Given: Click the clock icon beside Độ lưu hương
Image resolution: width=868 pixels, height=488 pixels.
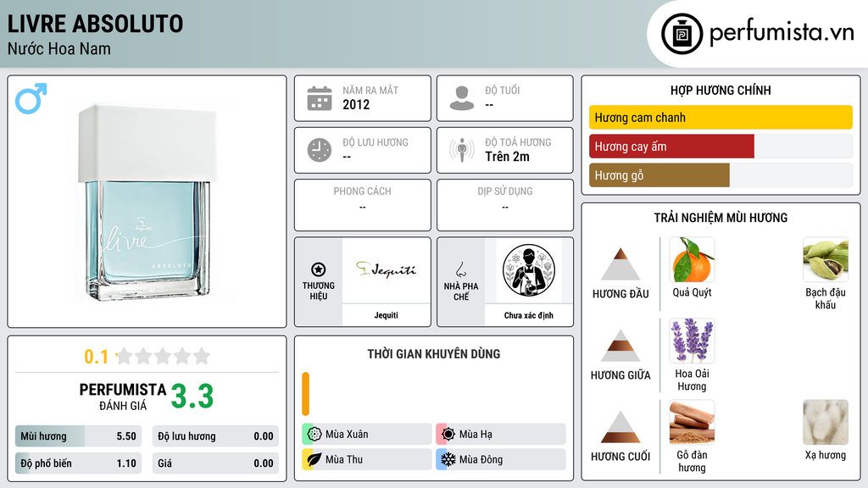Looking at the screenshot, I should (320, 150).
